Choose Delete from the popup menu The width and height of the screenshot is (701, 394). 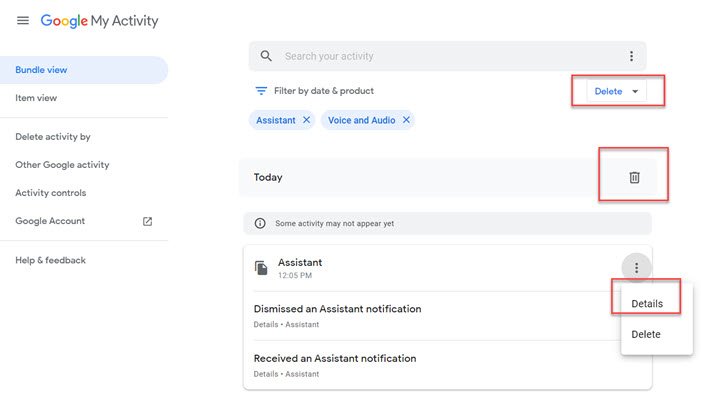[x=646, y=334]
